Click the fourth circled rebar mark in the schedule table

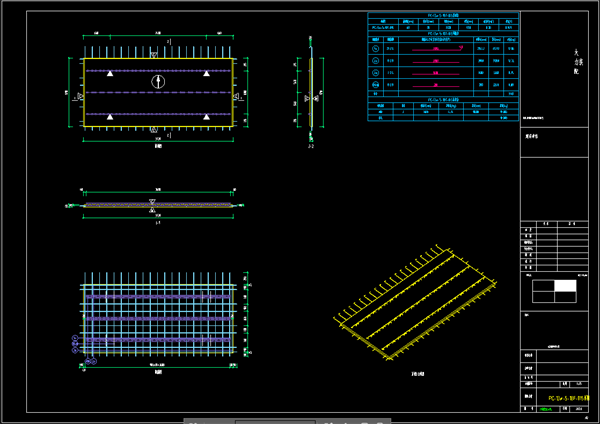pyautogui.click(x=376, y=85)
